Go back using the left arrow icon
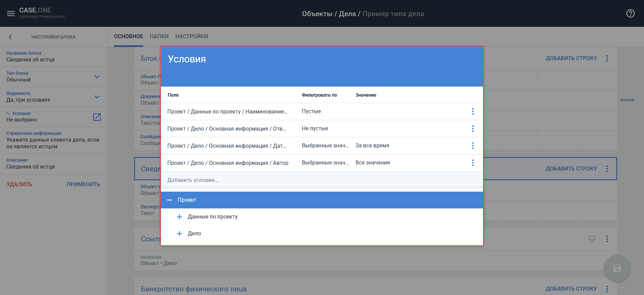Screen dimensions: 644x295 [x=10, y=37]
